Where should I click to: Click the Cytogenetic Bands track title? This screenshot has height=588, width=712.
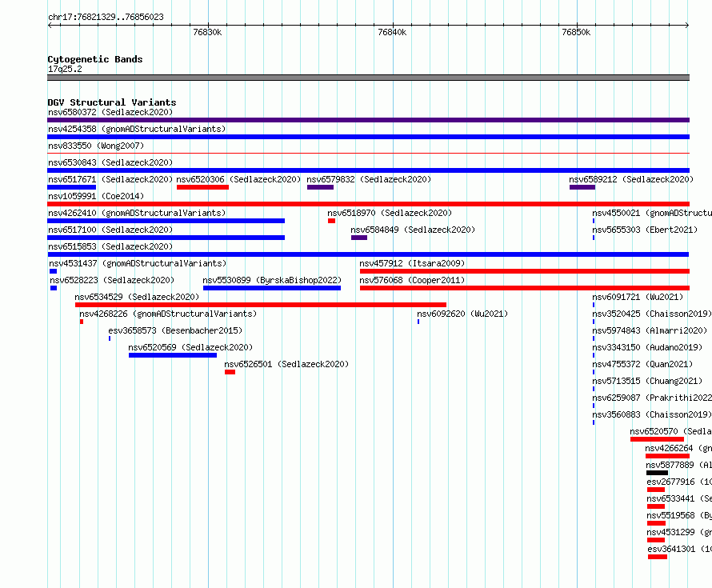click(95, 59)
